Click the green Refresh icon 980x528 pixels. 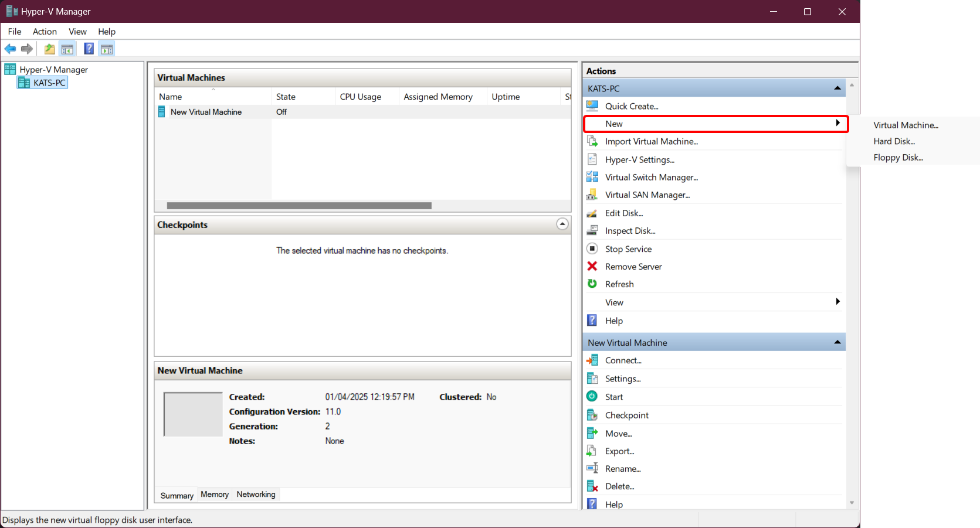(592, 284)
